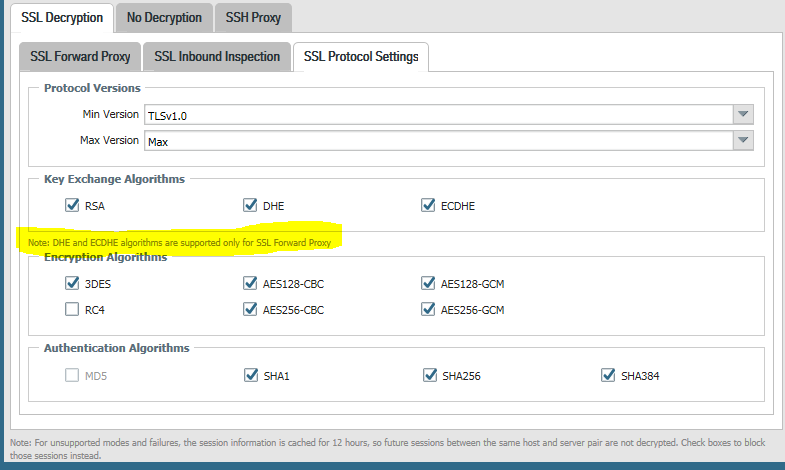This screenshot has height=470, width=785.
Task: Uncheck the SHA256 authentication checkbox
Action: coord(430,375)
